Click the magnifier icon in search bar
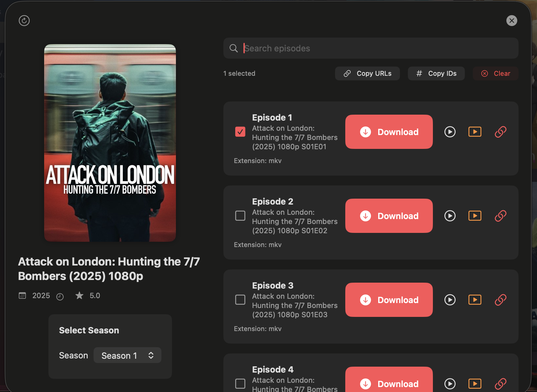Image resolution: width=537 pixels, height=392 pixels. coord(234,48)
